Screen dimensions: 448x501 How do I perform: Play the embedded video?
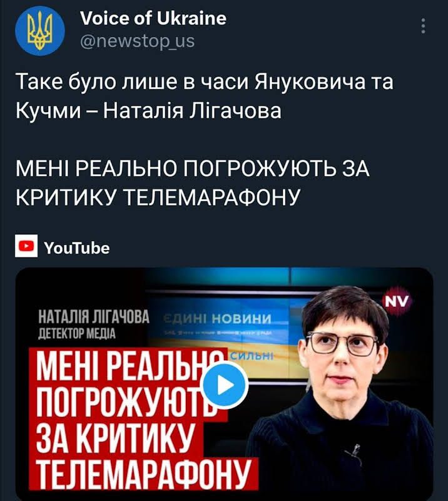tap(226, 386)
